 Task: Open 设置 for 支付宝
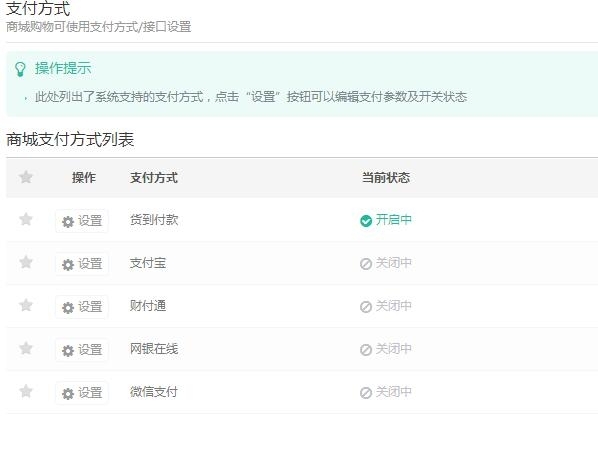tap(82, 264)
